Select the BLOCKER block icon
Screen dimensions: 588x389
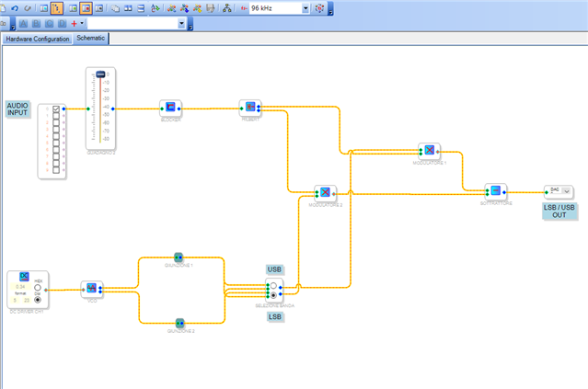pyautogui.click(x=170, y=108)
